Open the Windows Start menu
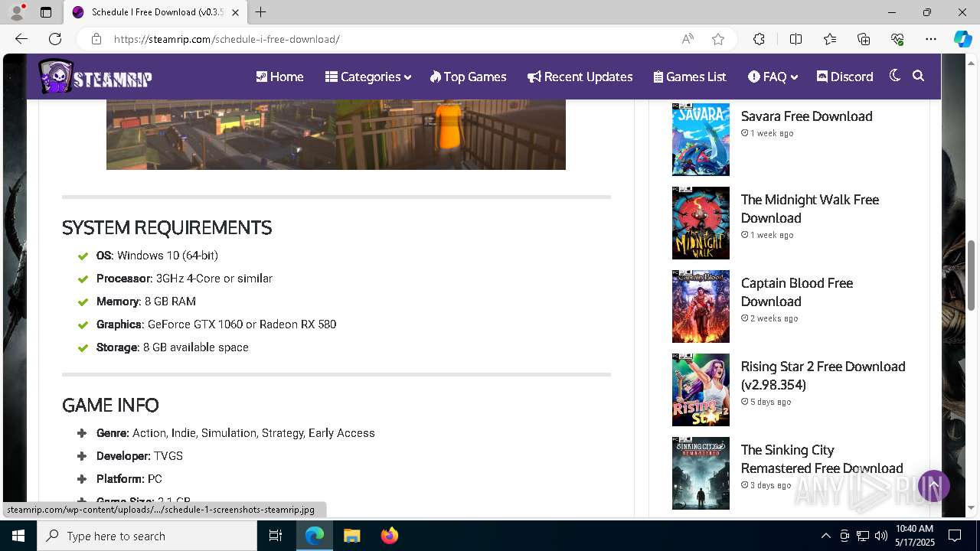 coord(18,536)
